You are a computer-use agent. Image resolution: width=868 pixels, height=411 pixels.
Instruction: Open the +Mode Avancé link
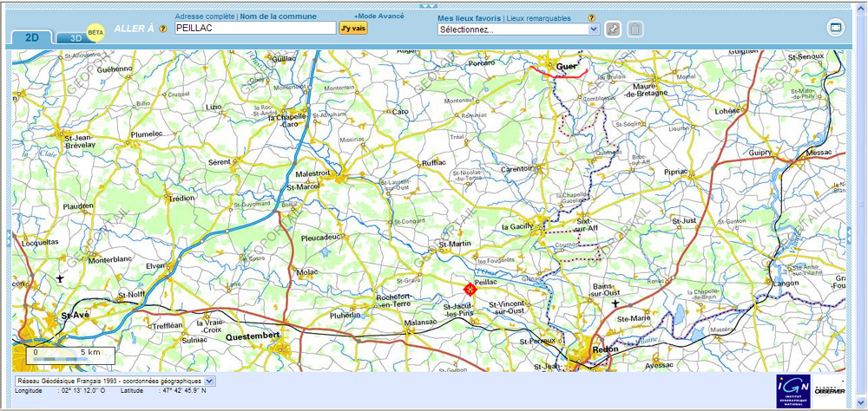point(379,16)
